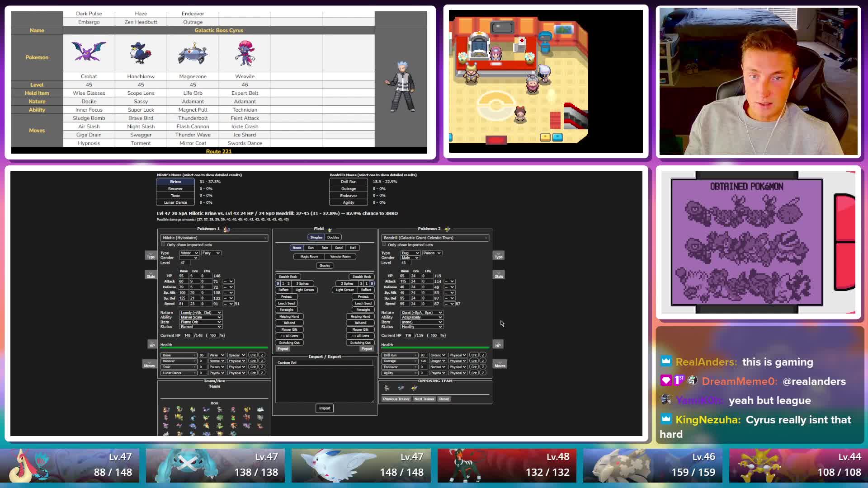Open Beedrill's Adaptability ability dropdown
Screen dimensions: 868x488
(421, 317)
